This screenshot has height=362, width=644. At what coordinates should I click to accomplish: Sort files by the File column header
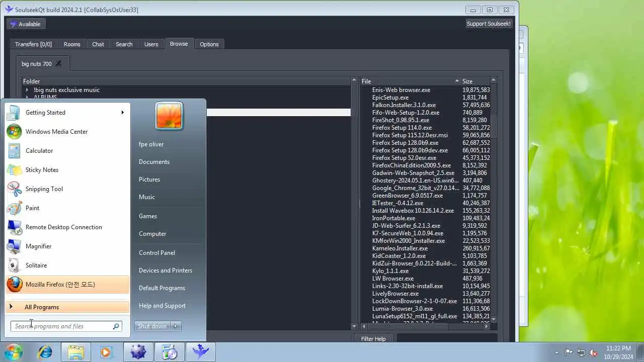click(410, 81)
